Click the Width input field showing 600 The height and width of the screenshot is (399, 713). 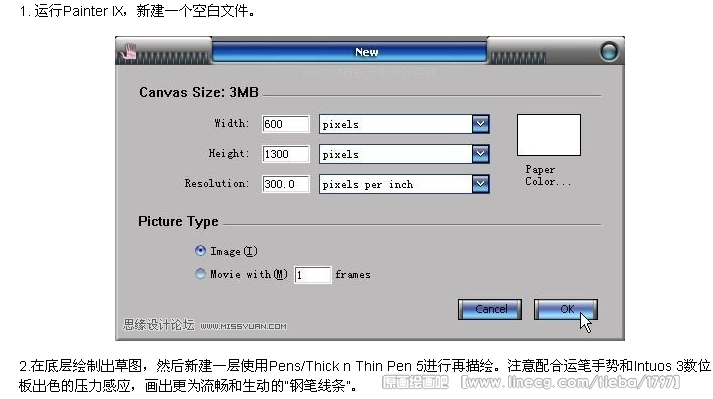[286, 124]
